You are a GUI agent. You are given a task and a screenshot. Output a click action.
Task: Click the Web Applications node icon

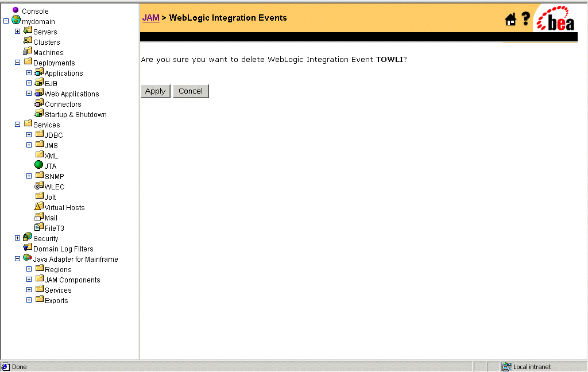(40, 92)
